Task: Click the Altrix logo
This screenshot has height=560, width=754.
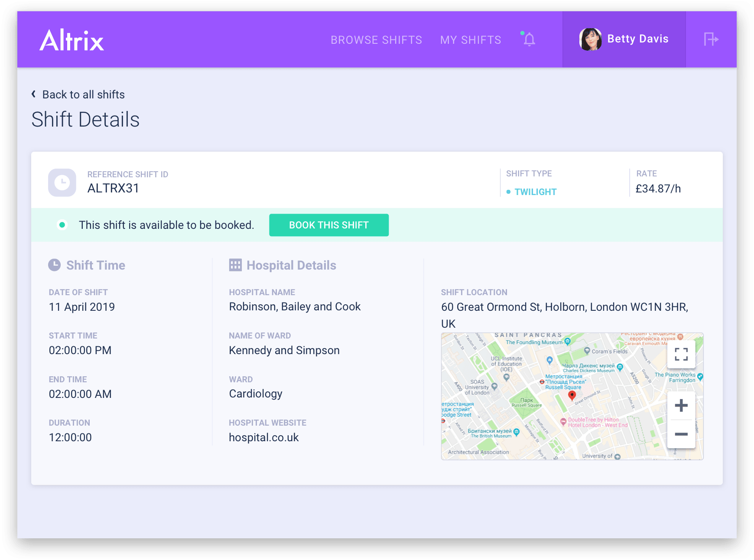Action: click(72, 40)
